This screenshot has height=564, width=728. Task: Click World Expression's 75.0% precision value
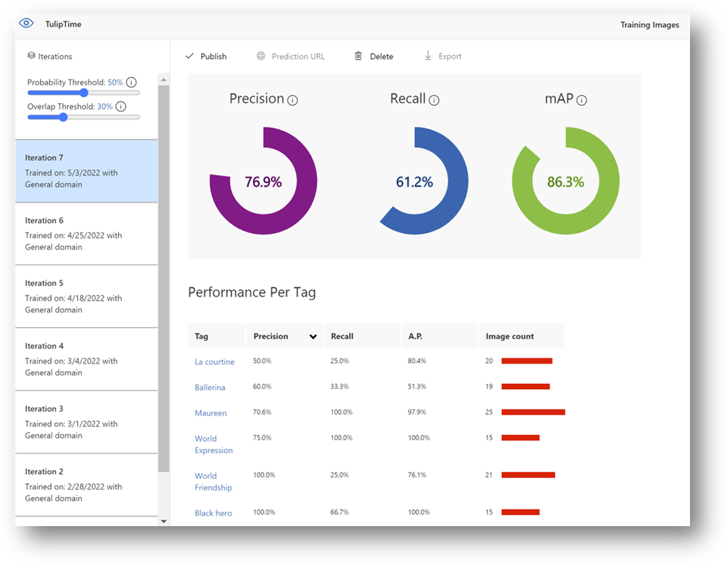[262, 437]
